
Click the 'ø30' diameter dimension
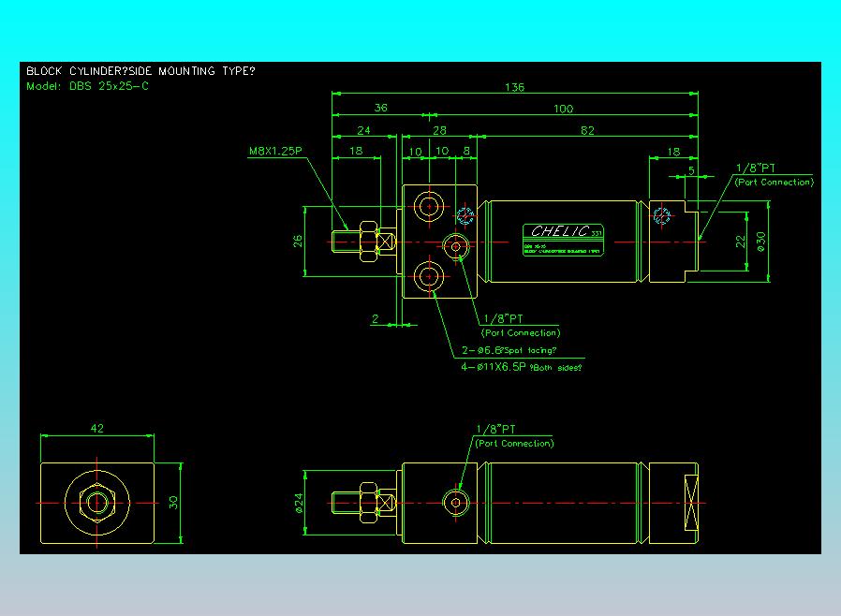[760, 242]
